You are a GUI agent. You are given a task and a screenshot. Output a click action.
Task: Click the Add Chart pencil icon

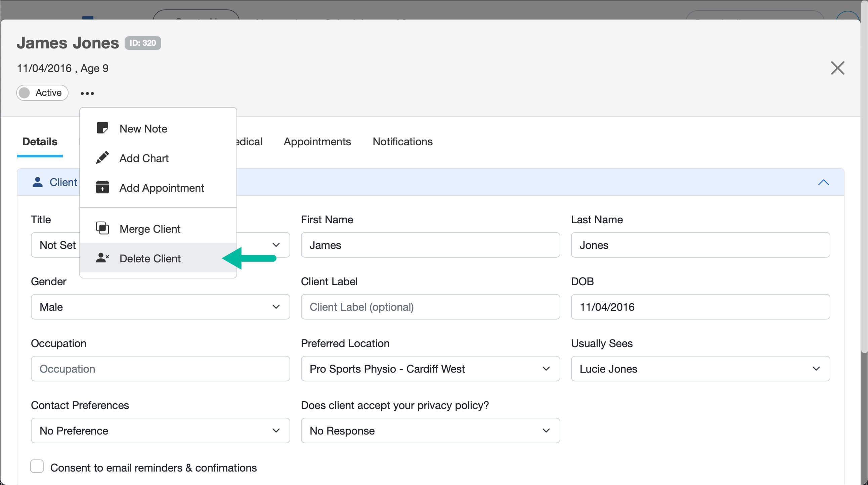pos(102,157)
